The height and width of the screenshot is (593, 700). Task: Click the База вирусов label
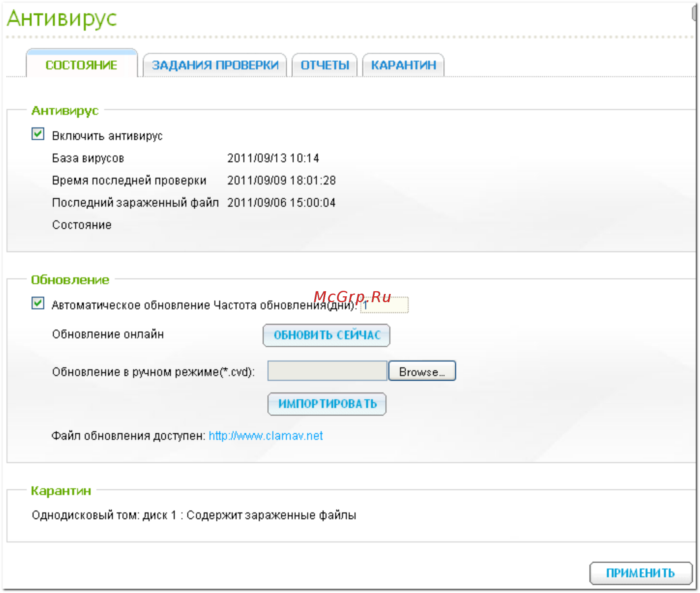click(88, 158)
